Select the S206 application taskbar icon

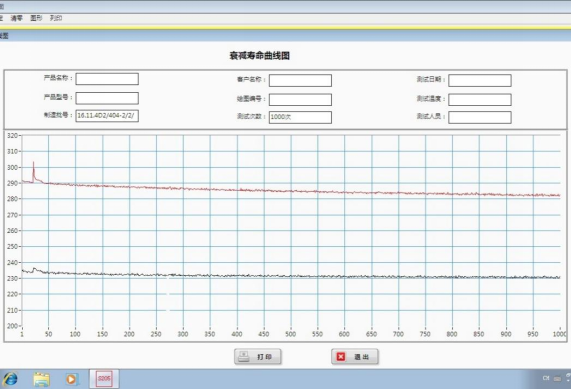coord(104,379)
